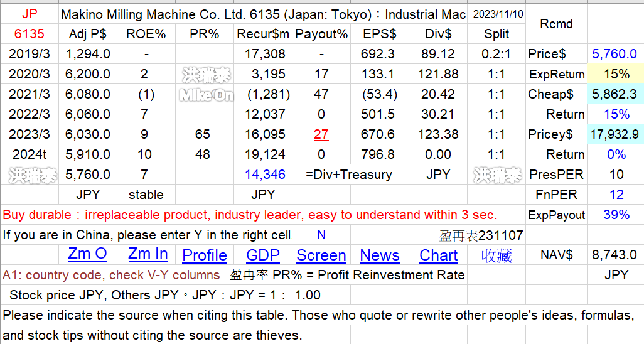Select the =Div+Treasury cell

(349, 175)
